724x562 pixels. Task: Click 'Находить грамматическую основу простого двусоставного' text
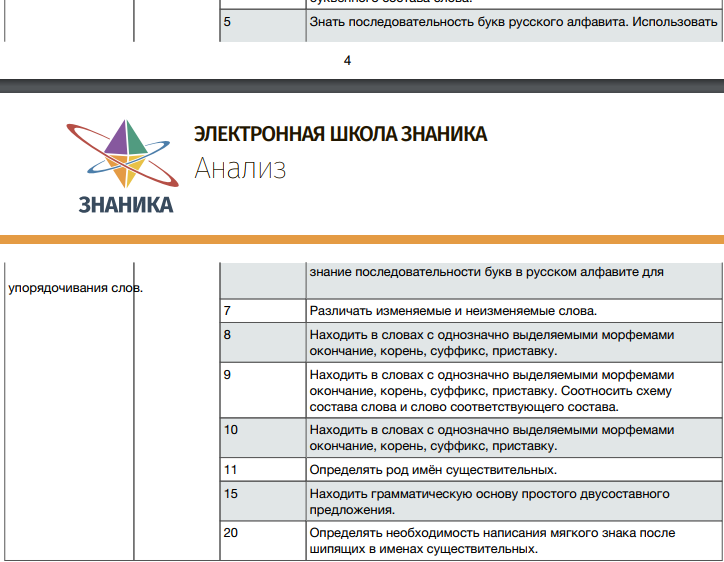489,494
